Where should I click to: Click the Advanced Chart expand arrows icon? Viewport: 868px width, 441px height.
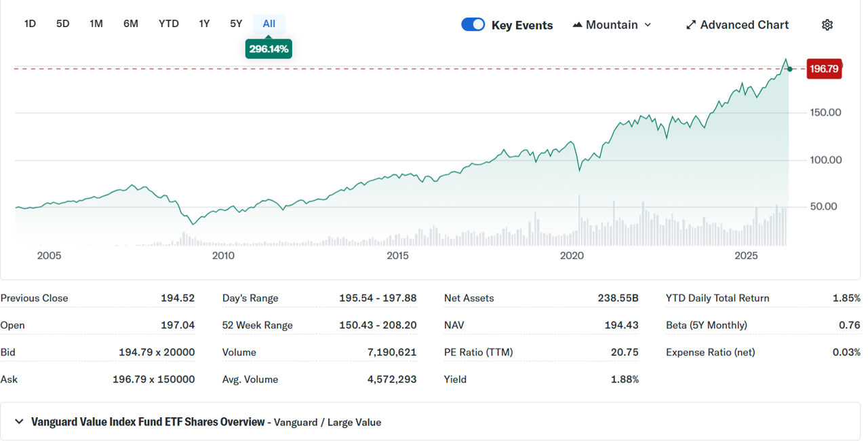coord(691,25)
